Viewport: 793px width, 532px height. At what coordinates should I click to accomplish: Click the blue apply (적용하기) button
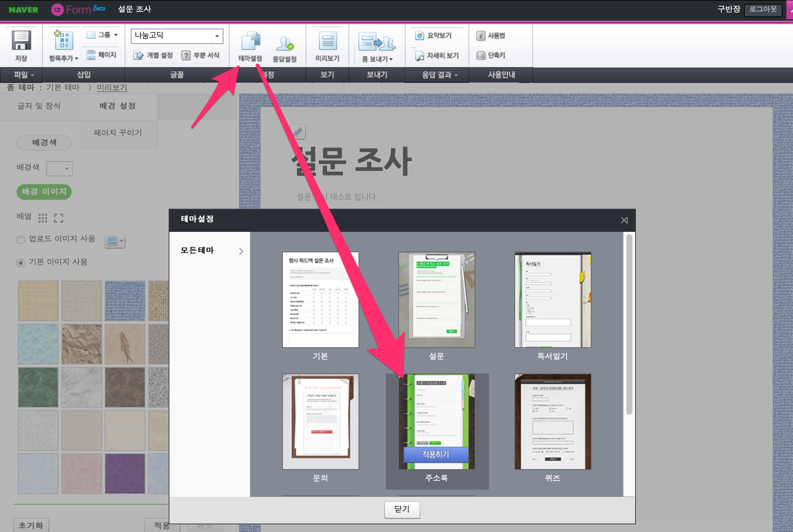pos(436,454)
